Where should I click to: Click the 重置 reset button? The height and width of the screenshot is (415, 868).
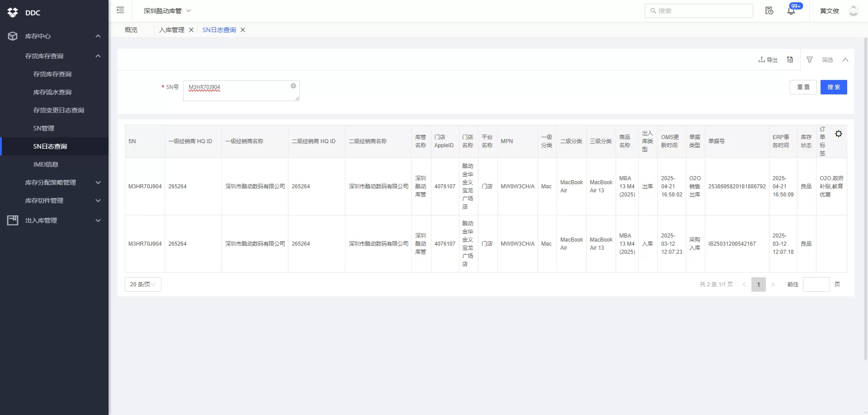tap(803, 87)
